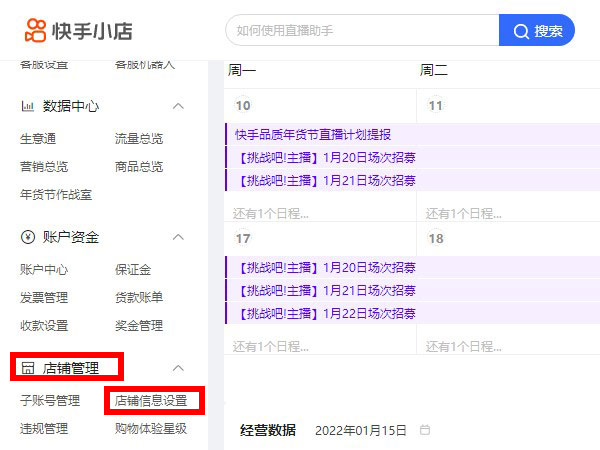Collapse the 店铺管理 section chevron
The width and height of the screenshot is (600, 450).
click(x=179, y=368)
